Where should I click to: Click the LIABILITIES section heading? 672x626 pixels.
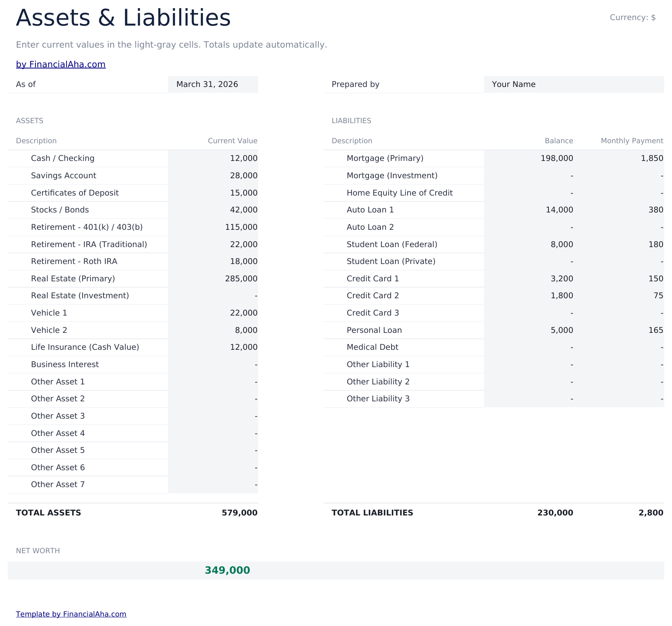(351, 121)
